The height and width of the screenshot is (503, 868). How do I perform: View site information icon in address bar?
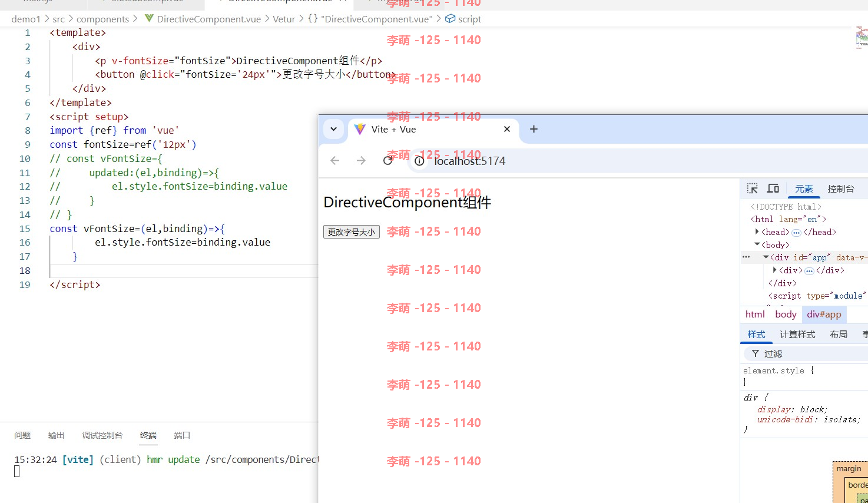click(419, 161)
